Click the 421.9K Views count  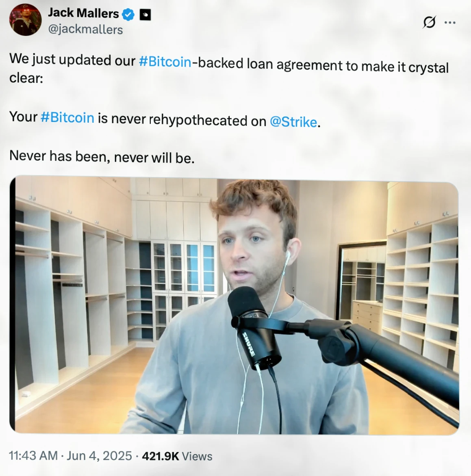pyautogui.click(x=177, y=456)
